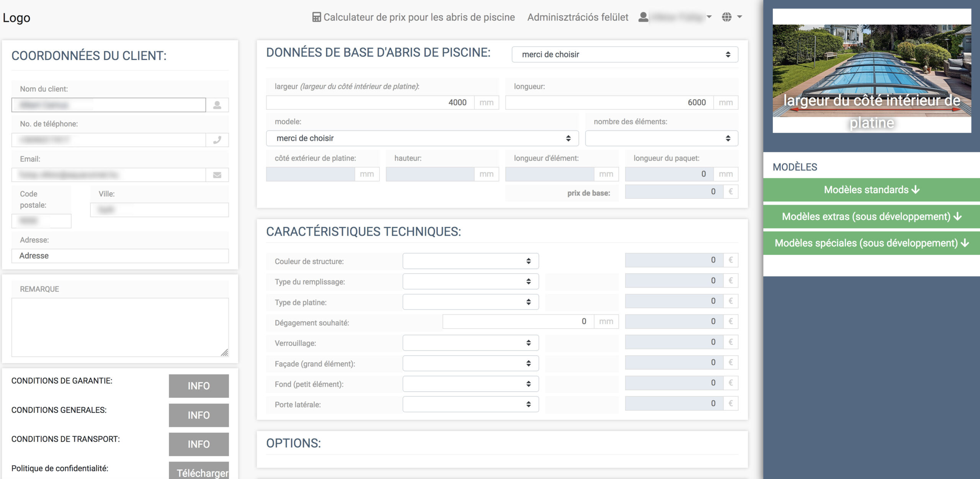The width and height of the screenshot is (980, 479).
Task: Click the arrow on Modèles extras button
Action: tap(957, 217)
